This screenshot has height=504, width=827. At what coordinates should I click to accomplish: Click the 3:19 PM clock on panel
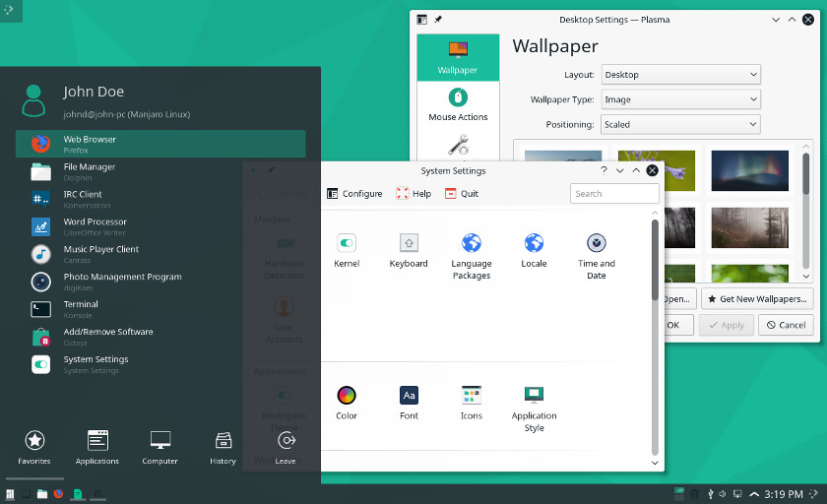[784, 494]
